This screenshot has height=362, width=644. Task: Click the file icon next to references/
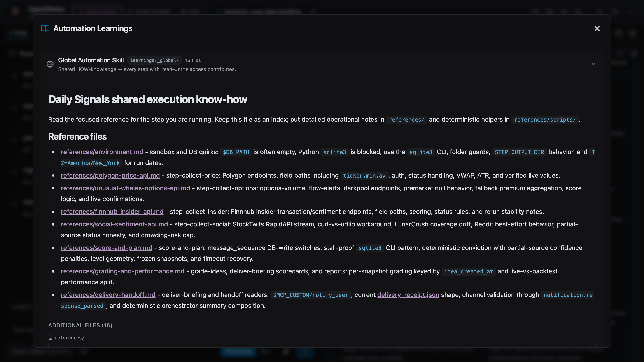coord(51,338)
